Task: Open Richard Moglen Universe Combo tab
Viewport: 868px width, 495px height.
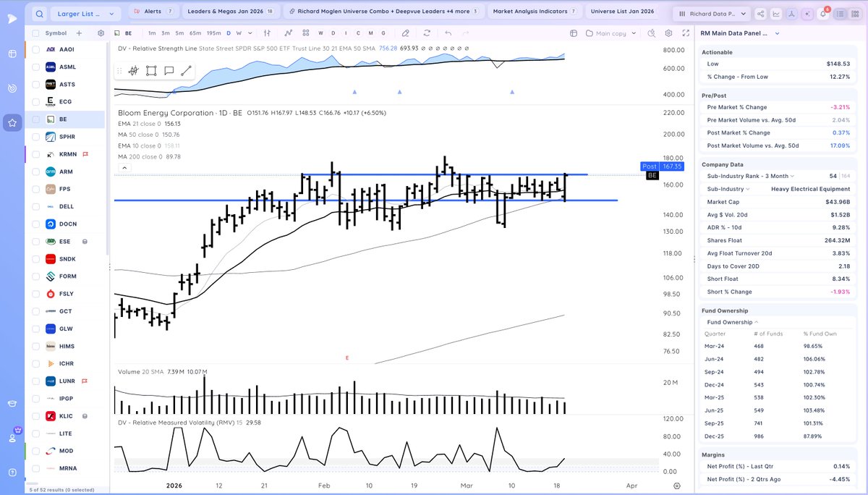Action: click(383, 12)
